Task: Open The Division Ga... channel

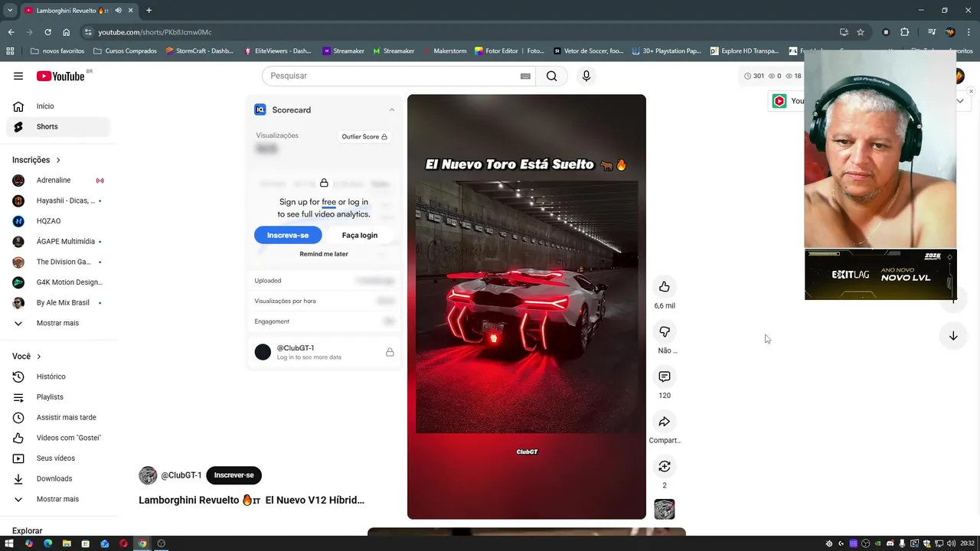Action: (58, 262)
